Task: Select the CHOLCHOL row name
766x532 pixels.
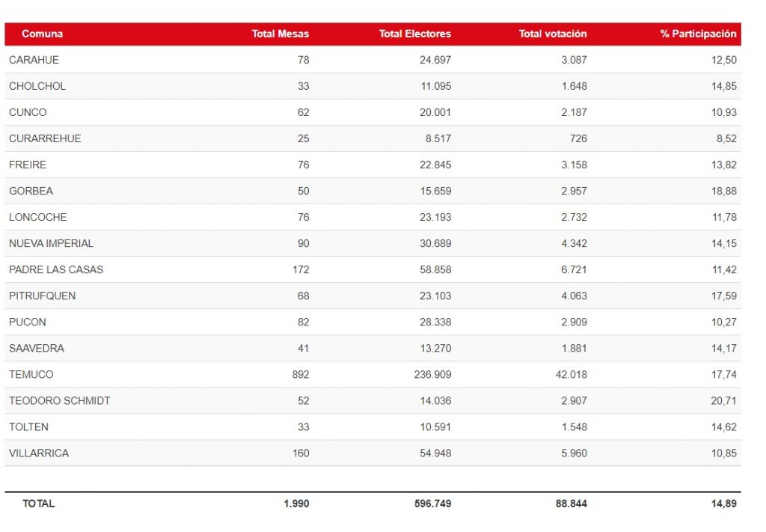Action: click(37, 87)
